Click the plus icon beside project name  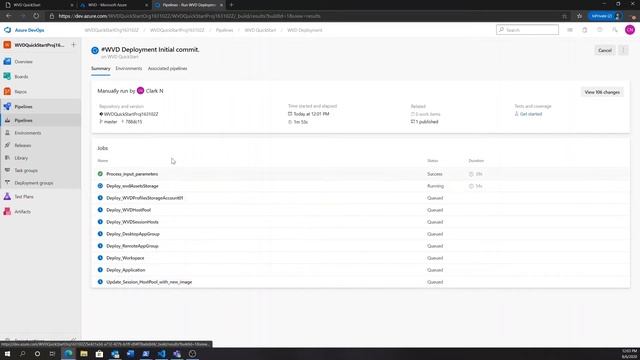(73, 45)
